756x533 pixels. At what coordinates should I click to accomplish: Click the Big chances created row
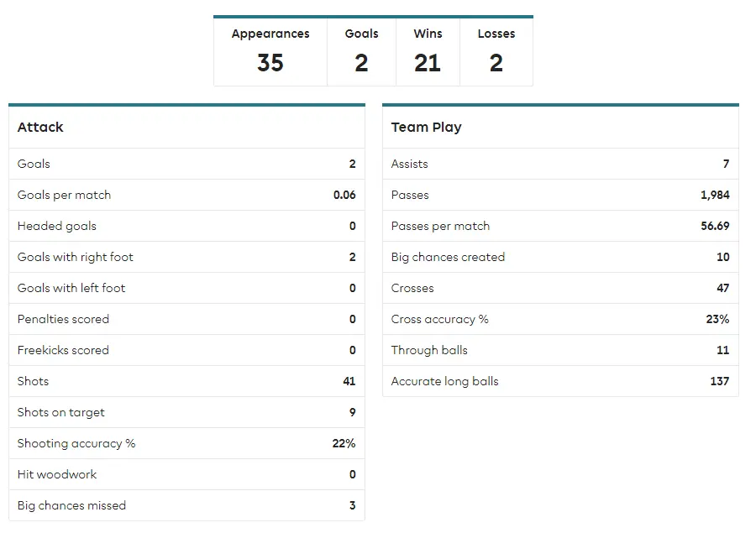point(560,257)
